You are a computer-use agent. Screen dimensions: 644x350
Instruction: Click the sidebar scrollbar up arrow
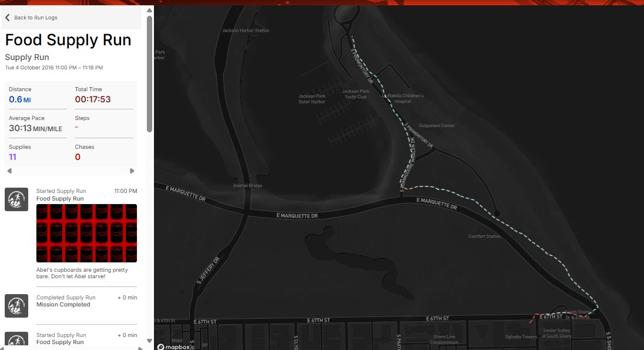[149, 10]
